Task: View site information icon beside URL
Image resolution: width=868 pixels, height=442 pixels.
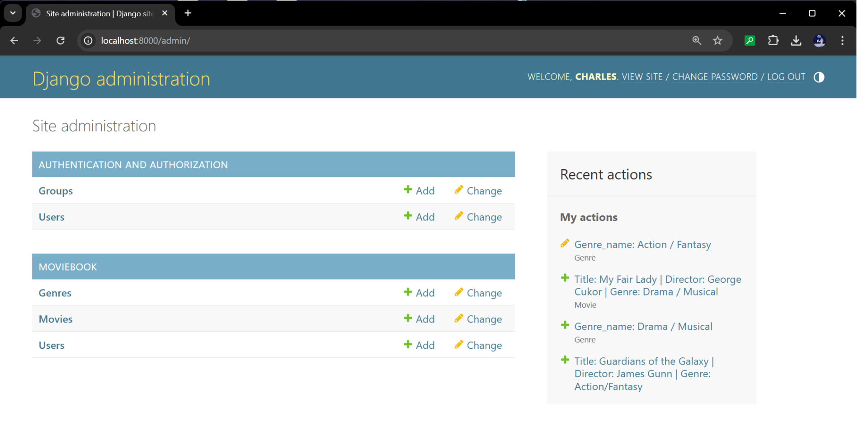Action: coord(89,41)
